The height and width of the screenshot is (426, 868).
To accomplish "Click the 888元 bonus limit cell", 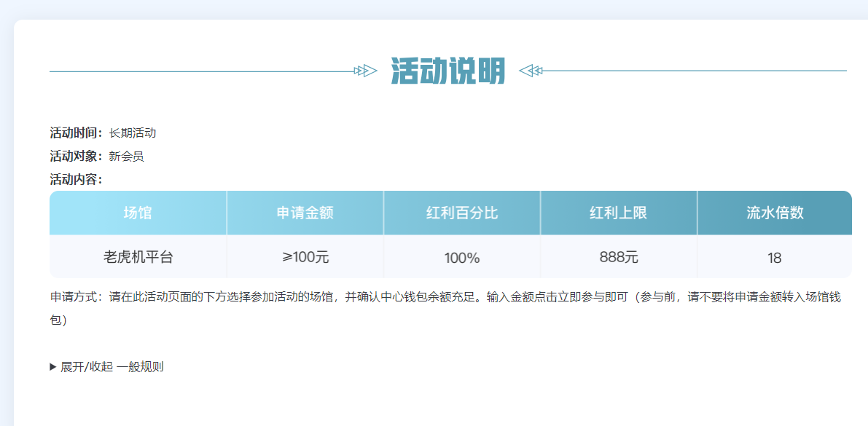I will coord(618,257).
